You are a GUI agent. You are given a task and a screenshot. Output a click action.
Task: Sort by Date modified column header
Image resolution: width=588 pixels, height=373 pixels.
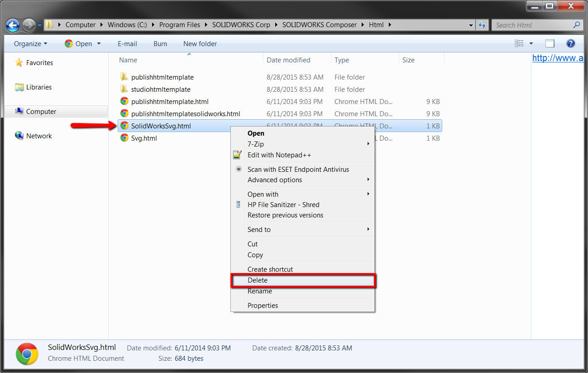[x=288, y=60]
